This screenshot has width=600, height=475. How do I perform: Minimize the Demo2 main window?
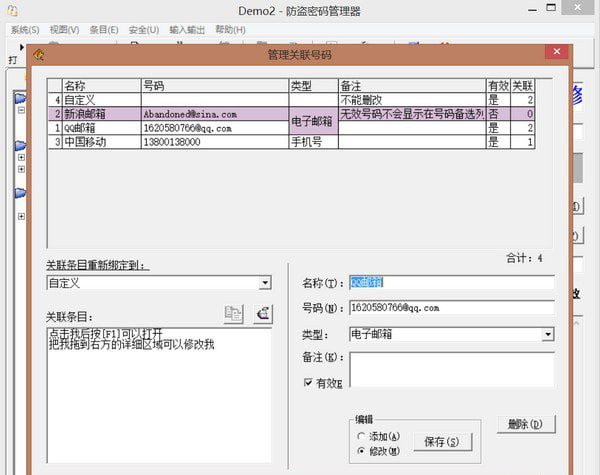point(532,9)
